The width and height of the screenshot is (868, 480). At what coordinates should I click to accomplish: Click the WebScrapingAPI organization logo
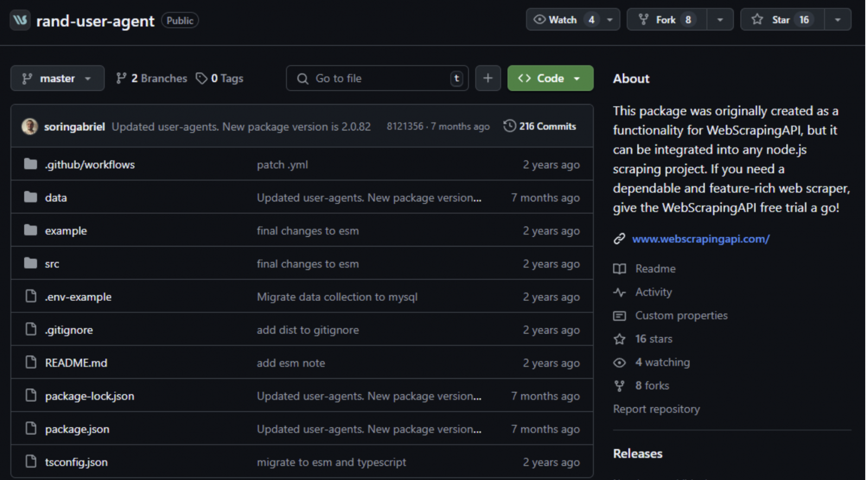click(20, 20)
